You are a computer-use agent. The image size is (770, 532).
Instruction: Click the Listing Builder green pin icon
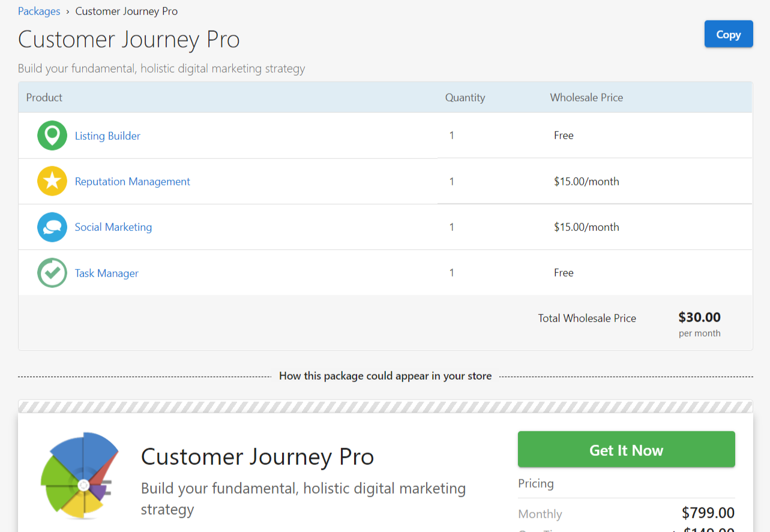(x=52, y=136)
